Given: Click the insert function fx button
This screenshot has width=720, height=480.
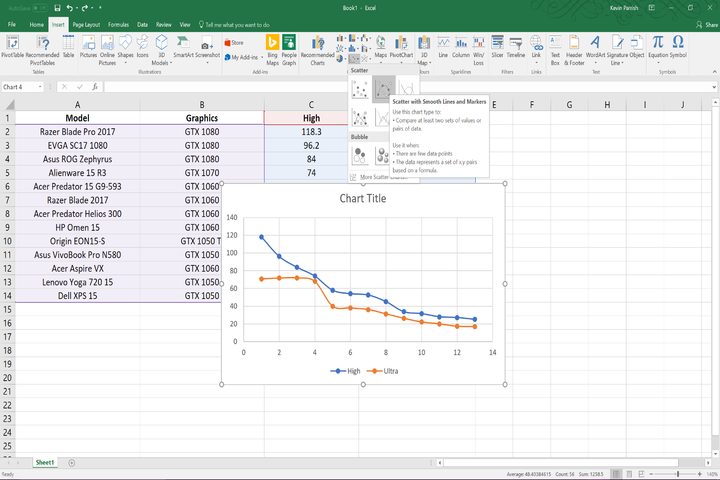Looking at the screenshot, I should click(x=95, y=86).
